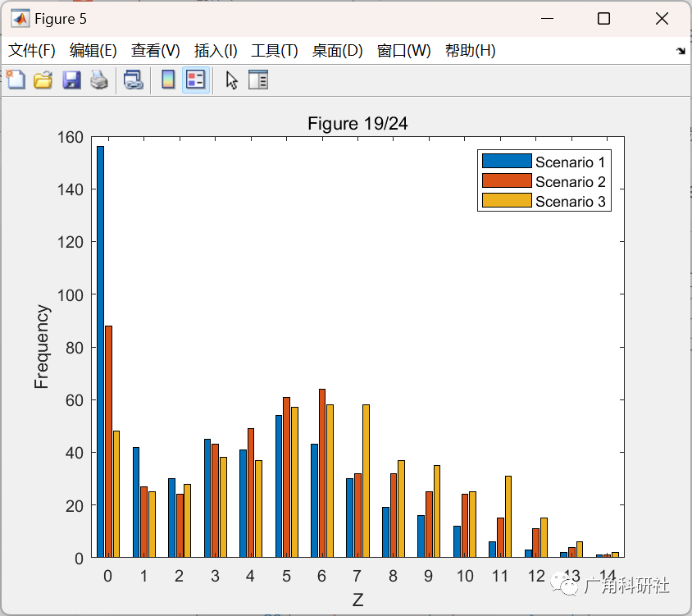Open the 窗口(W) menu
The height and width of the screenshot is (616, 692).
tap(404, 50)
